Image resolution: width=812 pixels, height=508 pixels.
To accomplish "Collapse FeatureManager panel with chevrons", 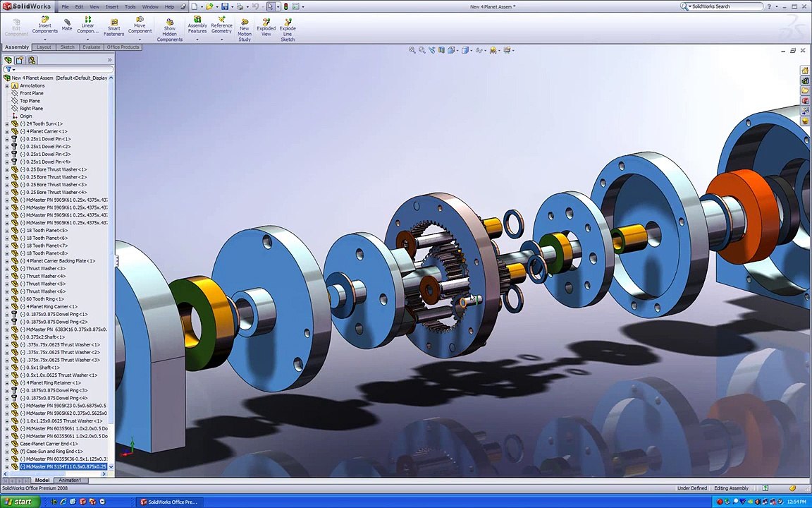I will coord(109,60).
